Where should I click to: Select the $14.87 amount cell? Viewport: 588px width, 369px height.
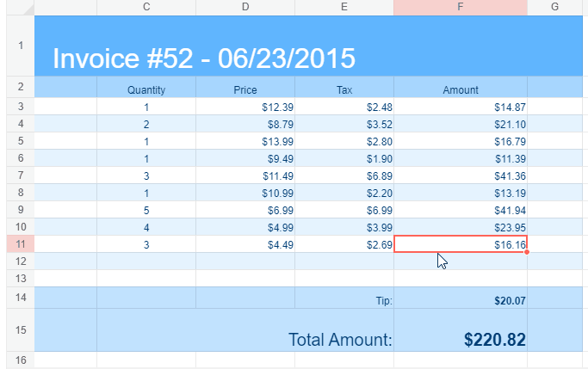[461, 107]
